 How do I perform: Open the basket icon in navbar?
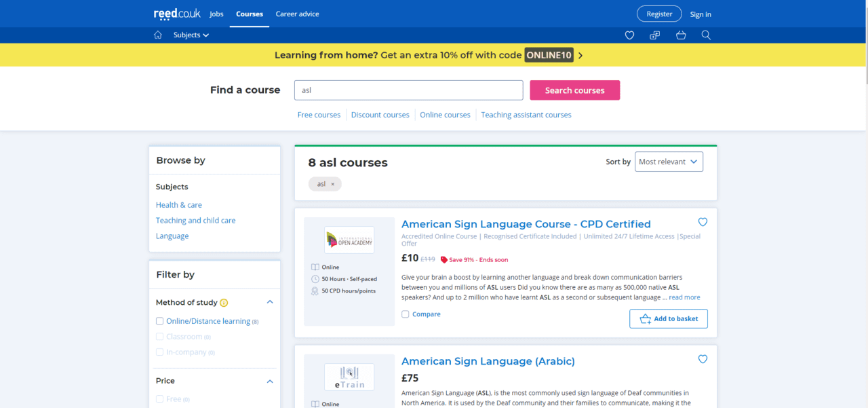[681, 35]
